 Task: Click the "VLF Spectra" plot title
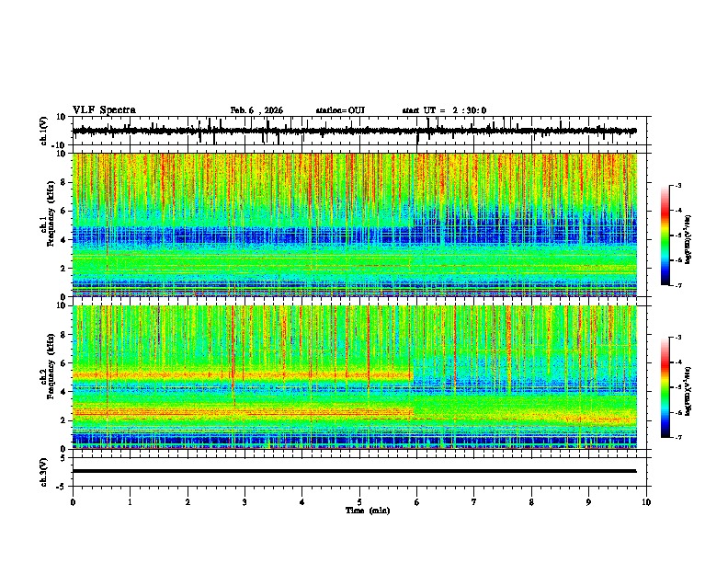coord(104,110)
